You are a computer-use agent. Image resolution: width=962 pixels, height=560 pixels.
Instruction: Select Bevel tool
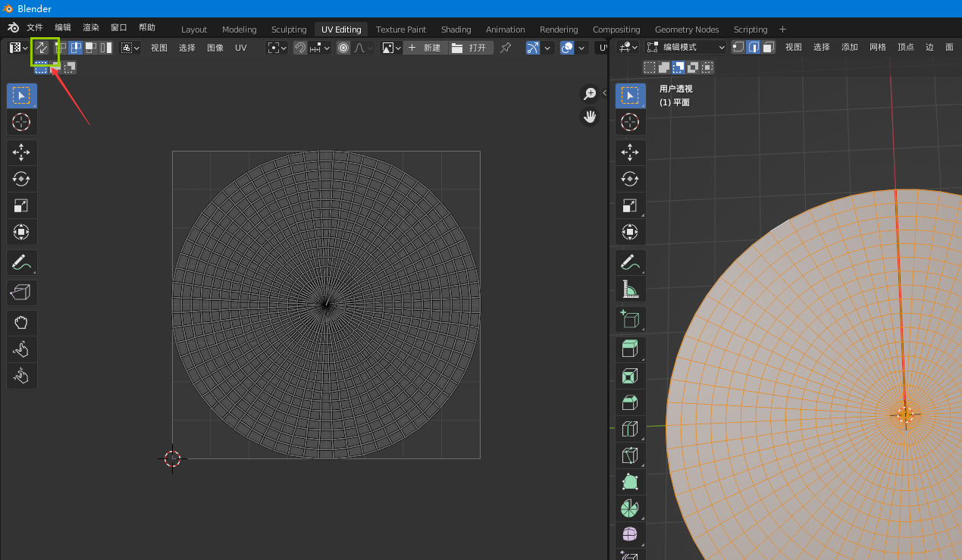[630, 402]
